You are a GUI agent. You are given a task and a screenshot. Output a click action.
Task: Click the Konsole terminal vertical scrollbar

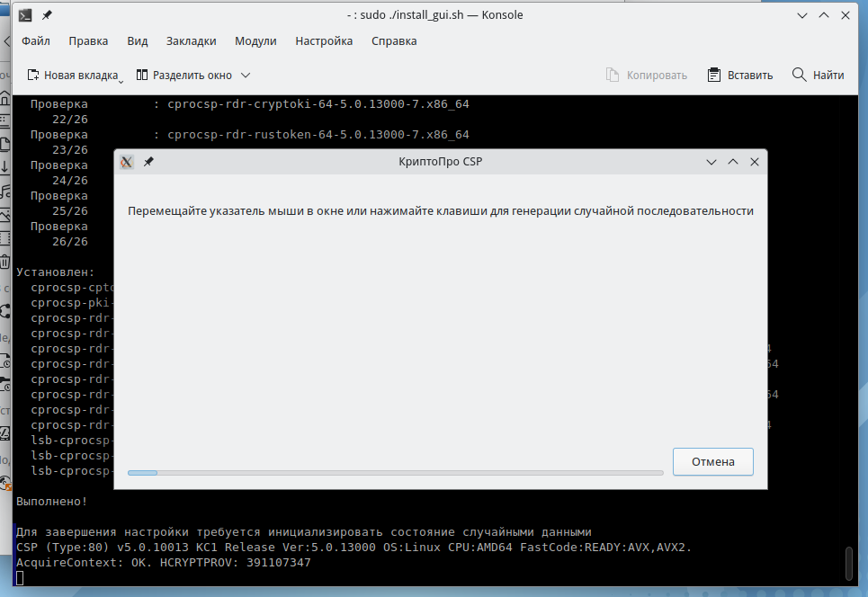point(848,563)
